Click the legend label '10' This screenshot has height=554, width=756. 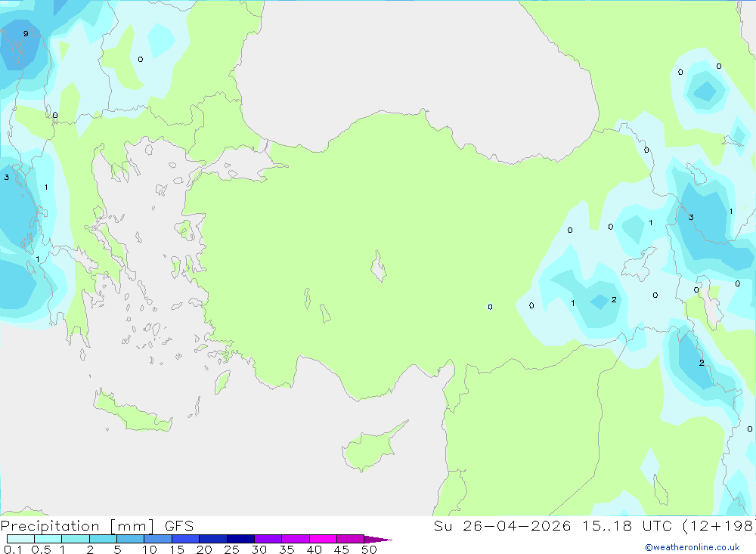[150, 549]
